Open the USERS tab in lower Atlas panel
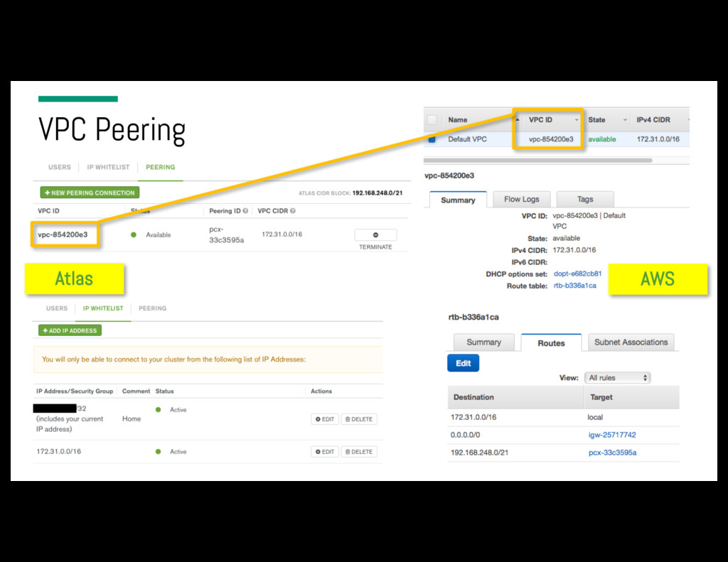Image resolution: width=728 pixels, height=562 pixels. [x=57, y=308]
